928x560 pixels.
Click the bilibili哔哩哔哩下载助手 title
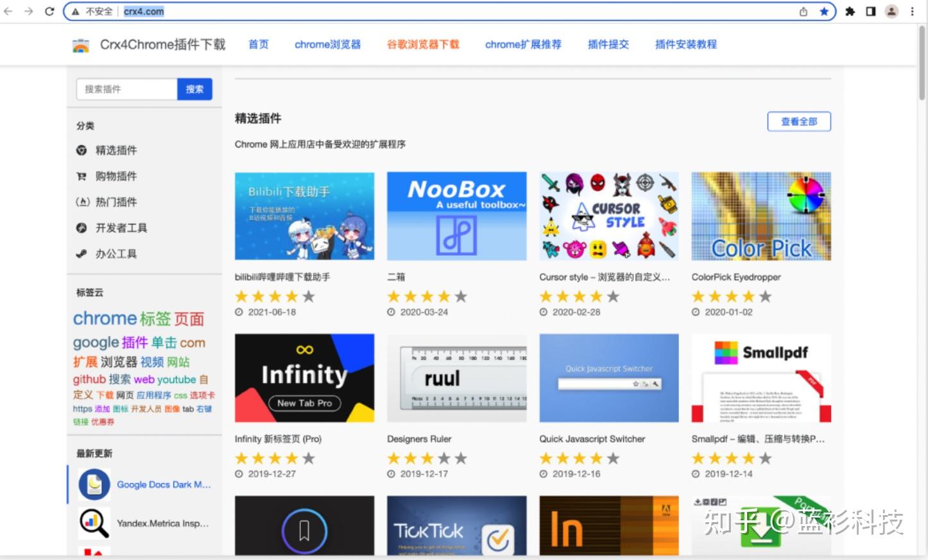tap(282, 277)
